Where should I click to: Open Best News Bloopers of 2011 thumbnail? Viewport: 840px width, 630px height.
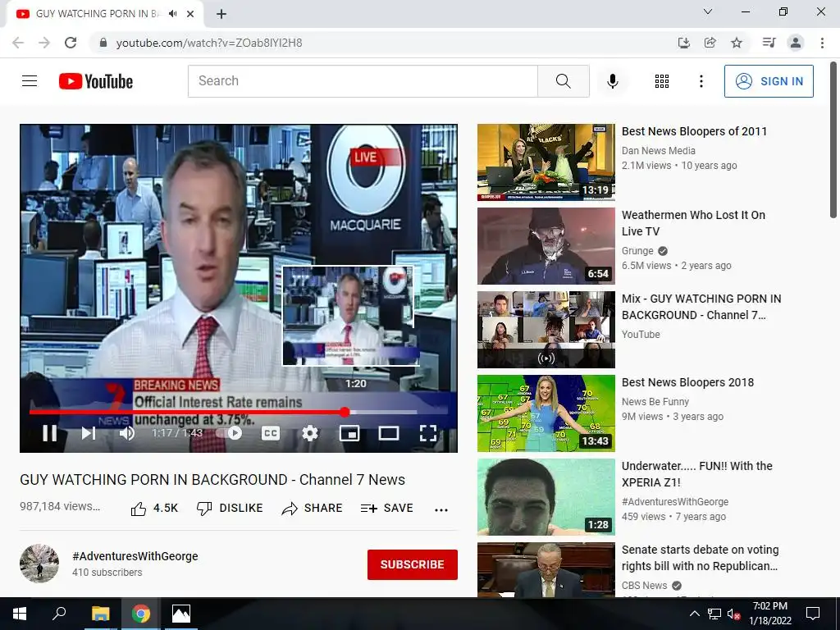click(546, 162)
